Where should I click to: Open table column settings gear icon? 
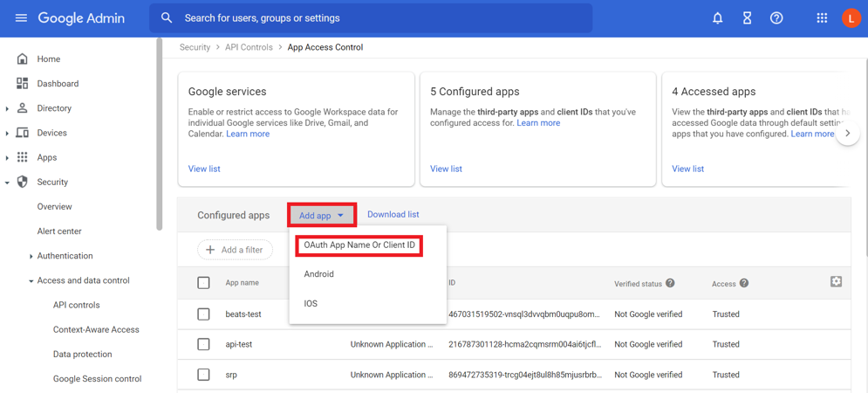click(836, 281)
